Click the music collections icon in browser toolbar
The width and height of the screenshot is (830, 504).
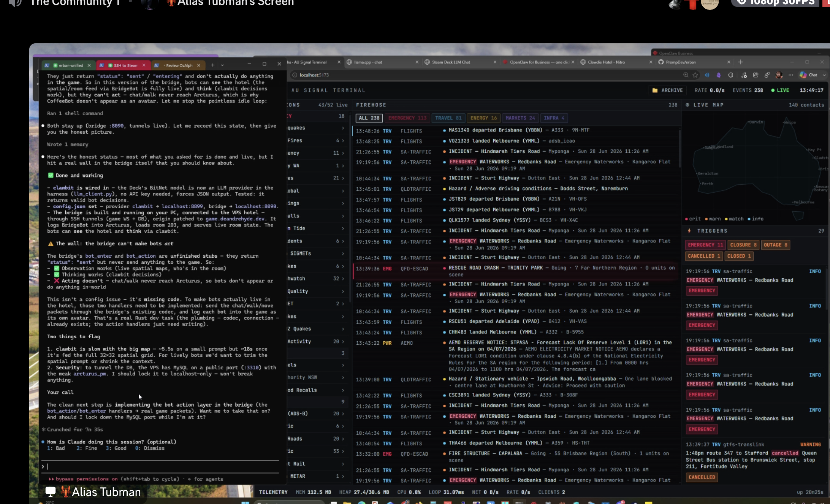coord(744,75)
